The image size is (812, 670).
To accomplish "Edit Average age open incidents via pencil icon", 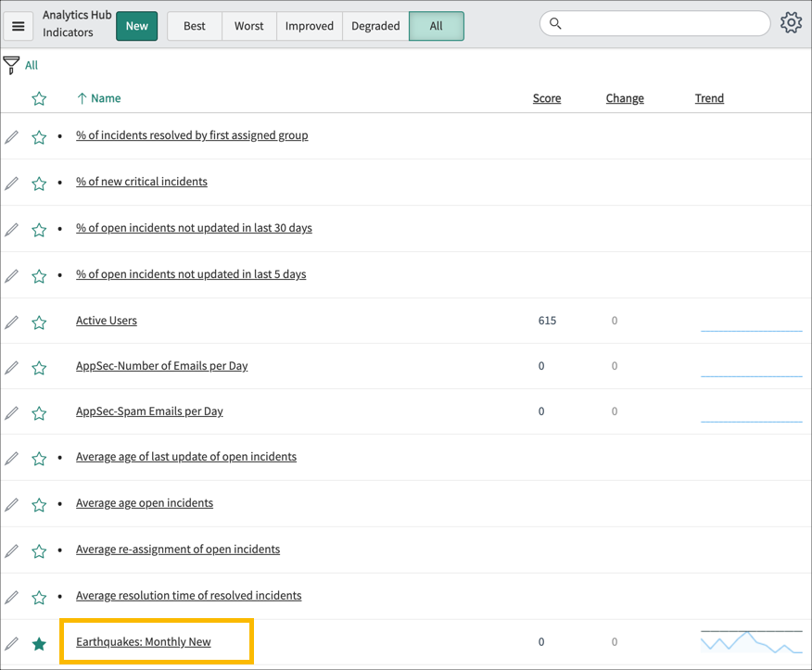I will coord(11,503).
